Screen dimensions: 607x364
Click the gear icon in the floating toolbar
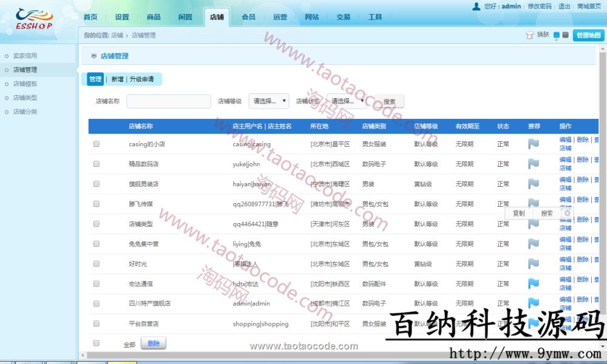568,213
